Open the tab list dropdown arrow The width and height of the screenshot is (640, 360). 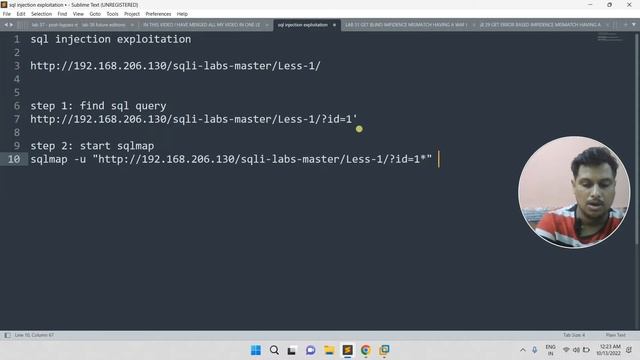tap(633, 25)
